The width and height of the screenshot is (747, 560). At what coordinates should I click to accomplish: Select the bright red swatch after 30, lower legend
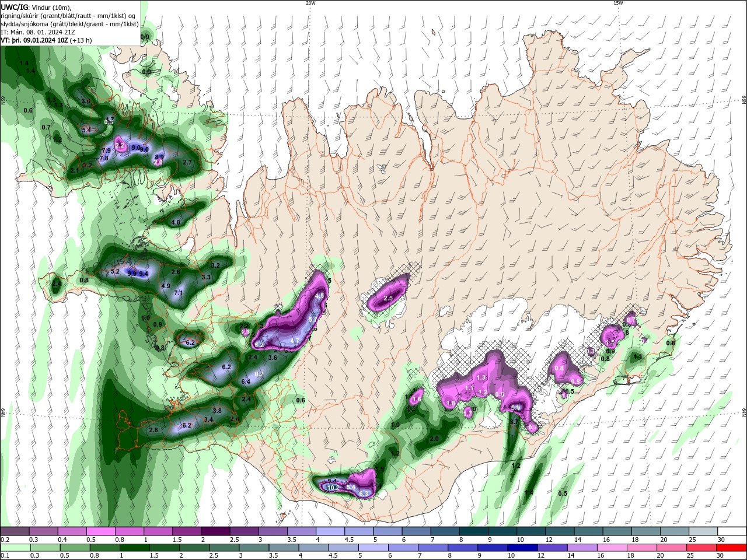[731, 548]
